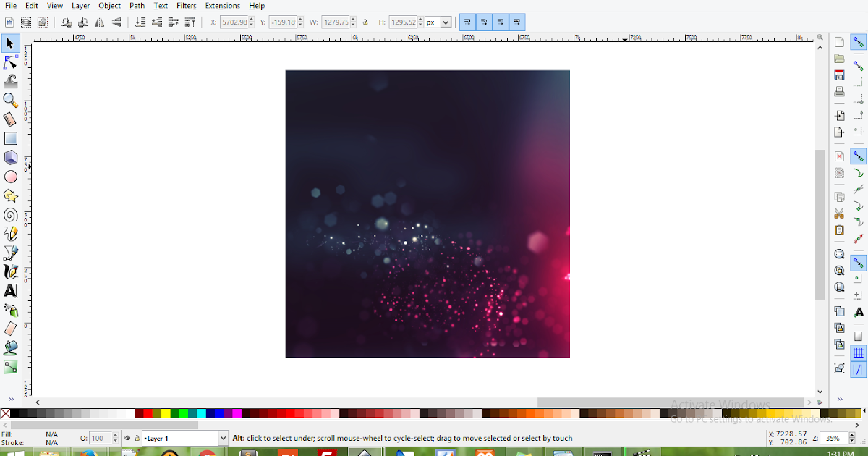
Task: Select the Pencil freehand tool
Action: click(11, 234)
